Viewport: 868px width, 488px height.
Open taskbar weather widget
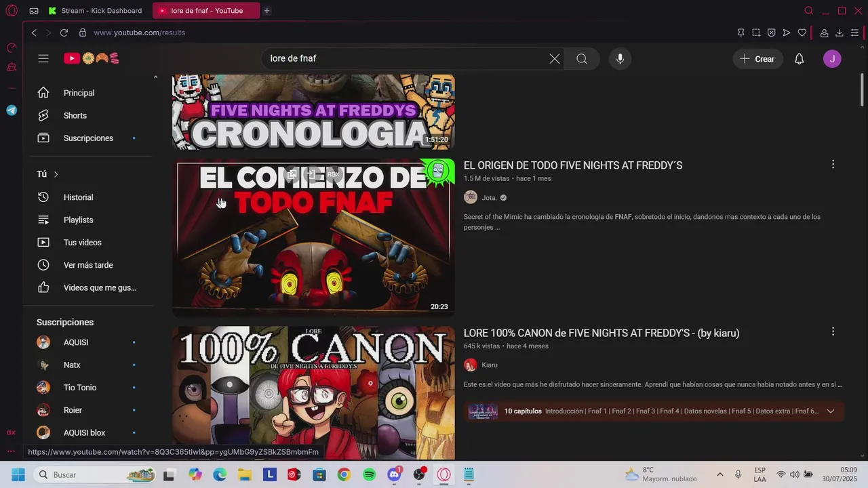click(661, 474)
